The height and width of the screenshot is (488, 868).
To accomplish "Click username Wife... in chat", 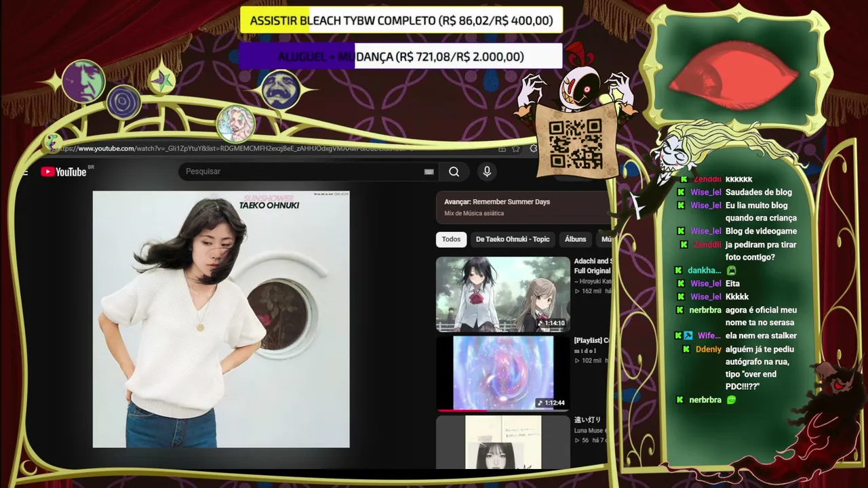I will (709, 335).
